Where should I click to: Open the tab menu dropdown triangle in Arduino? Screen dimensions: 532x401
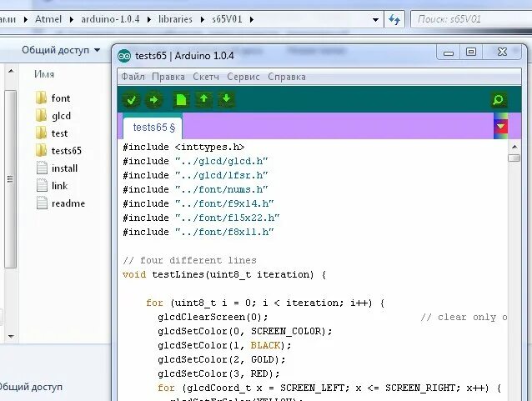click(x=501, y=127)
